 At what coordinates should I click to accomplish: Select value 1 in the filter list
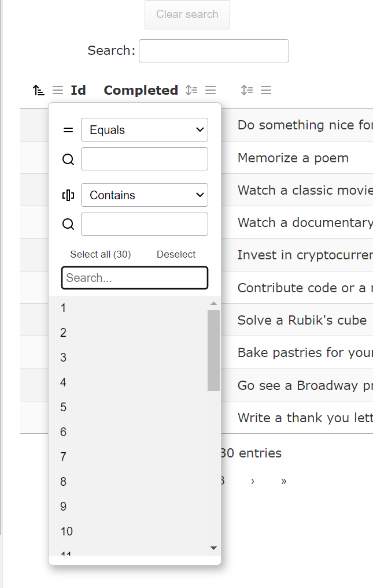[x=64, y=308]
